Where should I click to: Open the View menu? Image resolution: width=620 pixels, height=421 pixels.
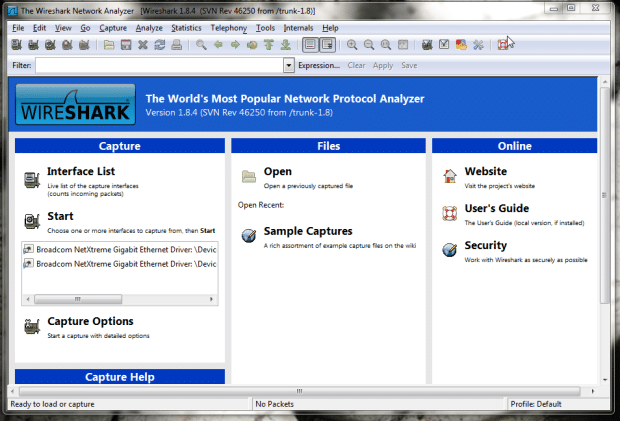coord(63,28)
